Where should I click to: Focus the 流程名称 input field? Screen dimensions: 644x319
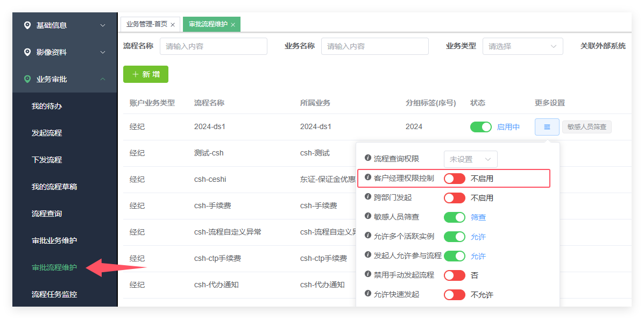coord(214,46)
